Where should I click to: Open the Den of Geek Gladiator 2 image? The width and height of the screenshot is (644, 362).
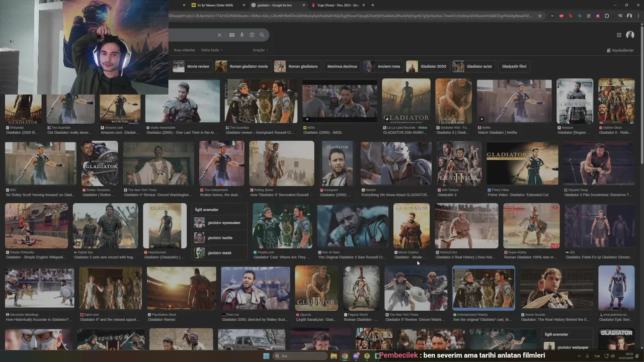pyautogui.click(x=352, y=226)
